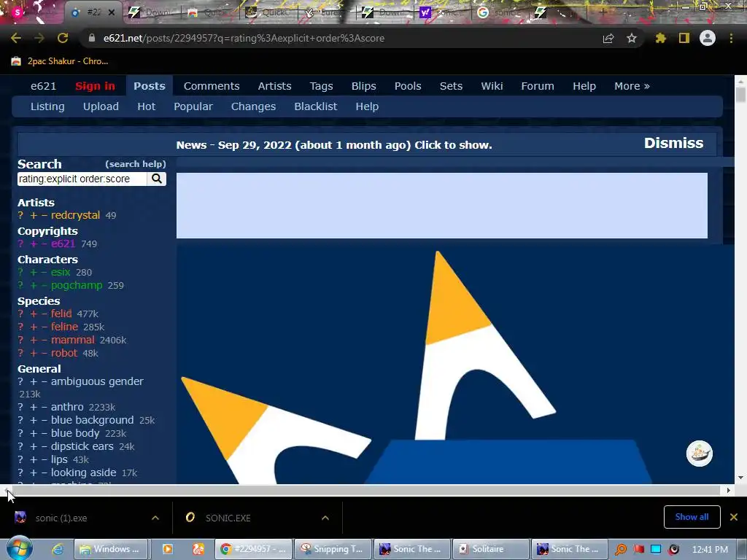Dismiss the news banner

pyautogui.click(x=673, y=144)
